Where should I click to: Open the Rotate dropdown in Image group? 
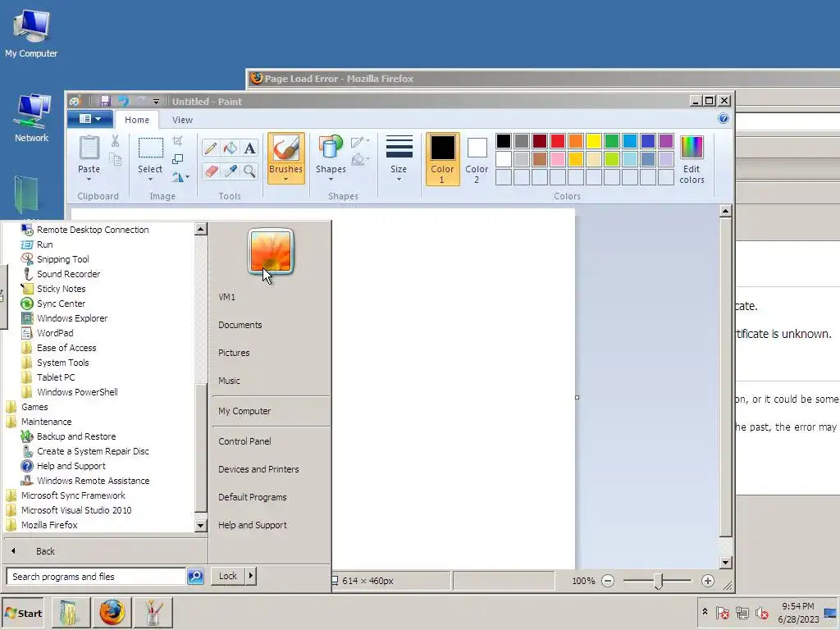pyautogui.click(x=181, y=177)
